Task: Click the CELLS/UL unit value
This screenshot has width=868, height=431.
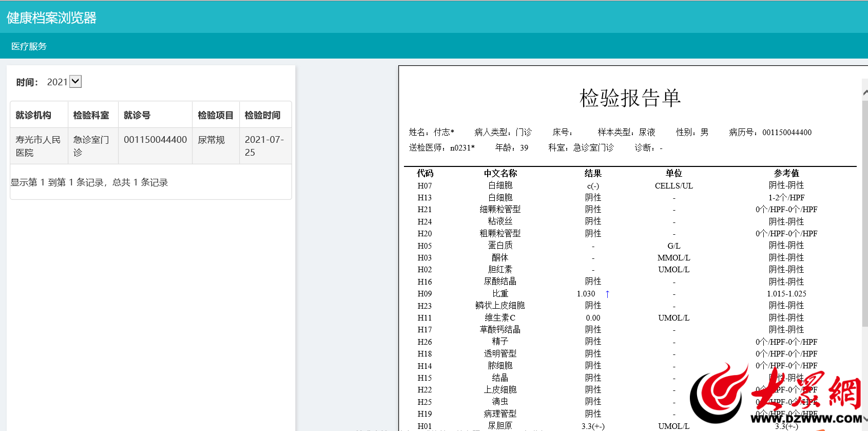Action: click(674, 186)
